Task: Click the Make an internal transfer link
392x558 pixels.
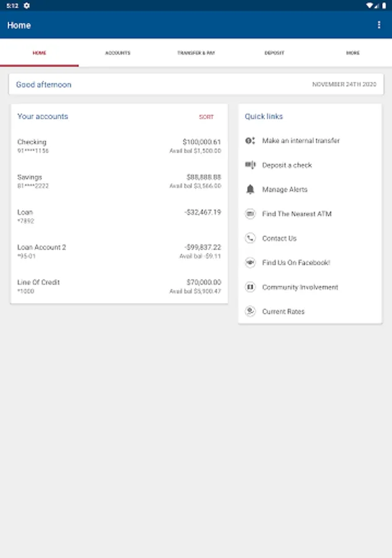Action: (301, 141)
